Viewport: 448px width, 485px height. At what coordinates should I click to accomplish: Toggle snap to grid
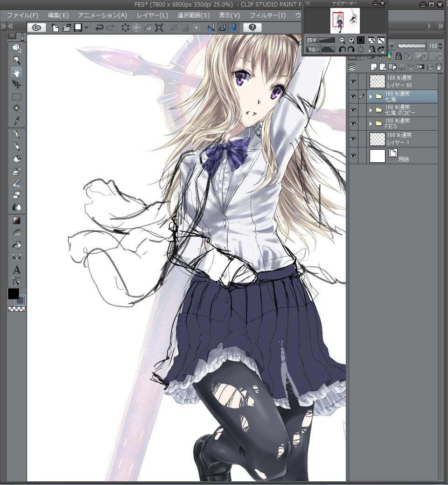234,28
